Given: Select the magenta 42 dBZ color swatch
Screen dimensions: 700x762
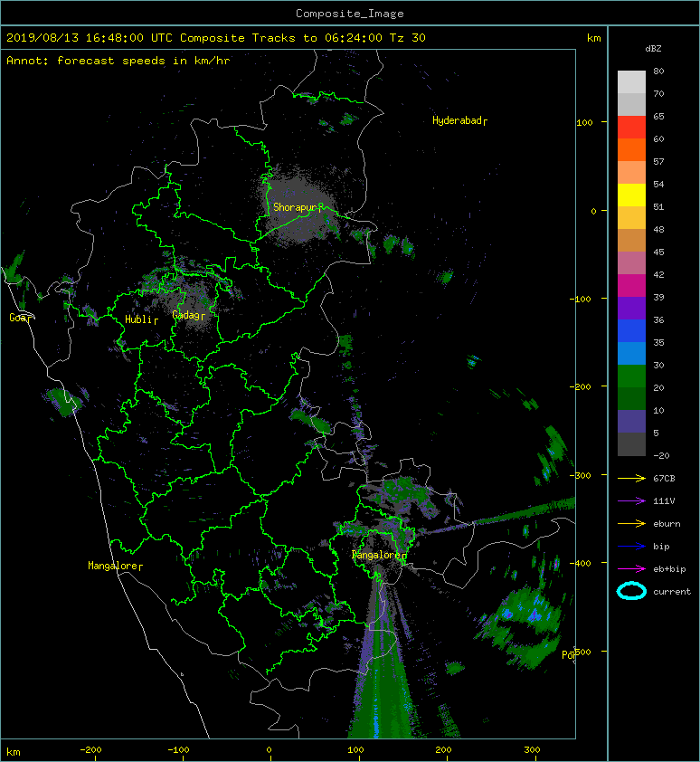Looking at the screenshot, I should pyautogui.click(x=631, y=285).
